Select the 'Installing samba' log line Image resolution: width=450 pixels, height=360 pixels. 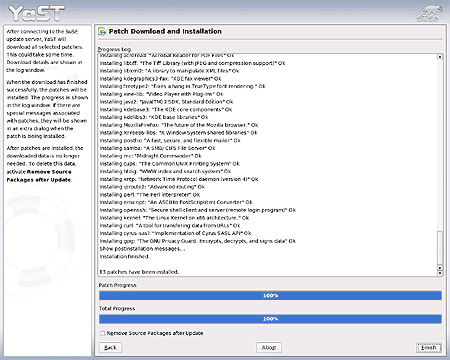157,148
